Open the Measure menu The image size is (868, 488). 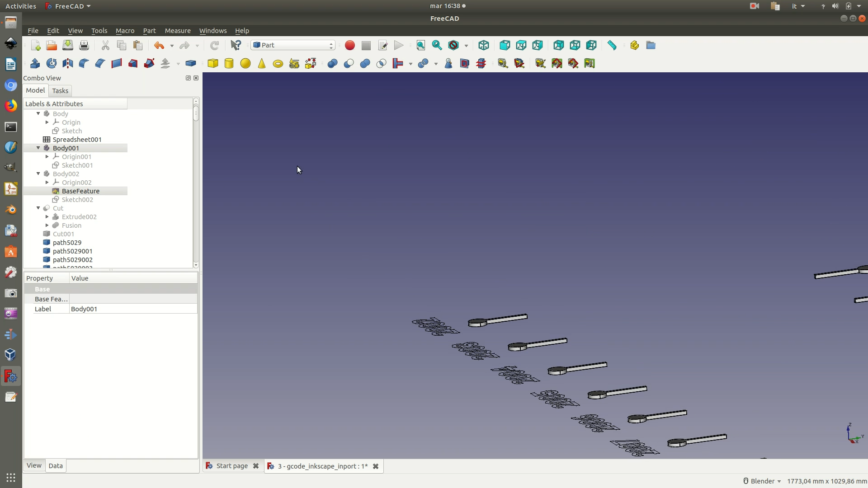pyautogui.click(x=178, y=31)
